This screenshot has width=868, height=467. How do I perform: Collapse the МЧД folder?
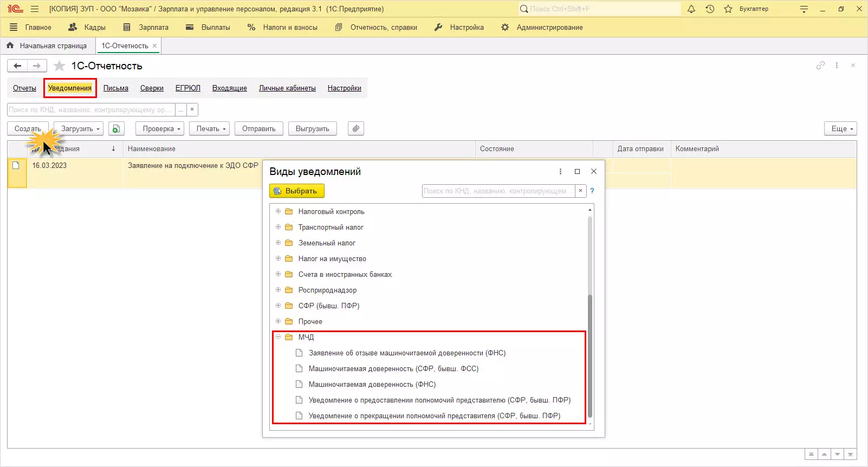(x=278, y=337)
